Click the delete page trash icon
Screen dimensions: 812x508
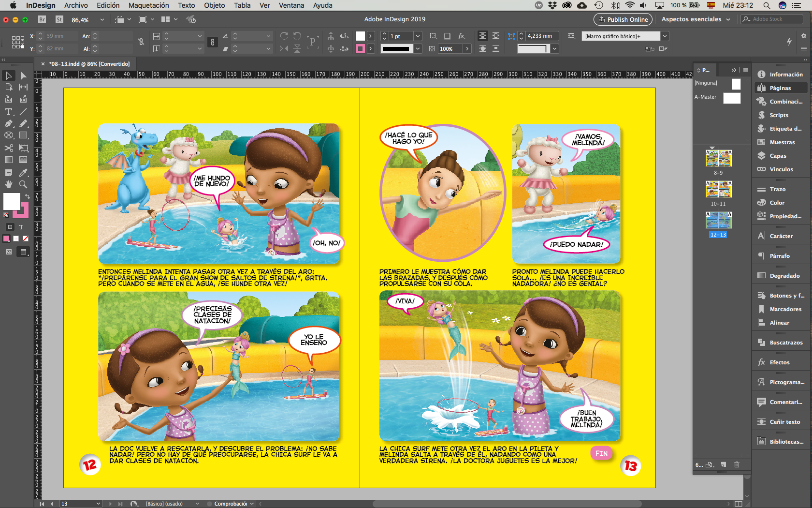tap(737, 464)
